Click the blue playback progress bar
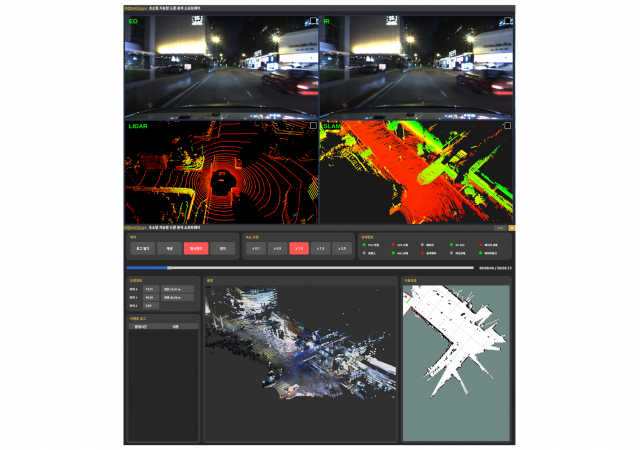Screen dimensions: 640x450 coord(148,268)
